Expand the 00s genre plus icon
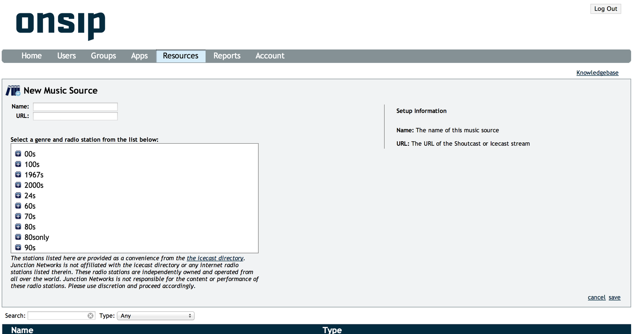 (x=18, y=154)
